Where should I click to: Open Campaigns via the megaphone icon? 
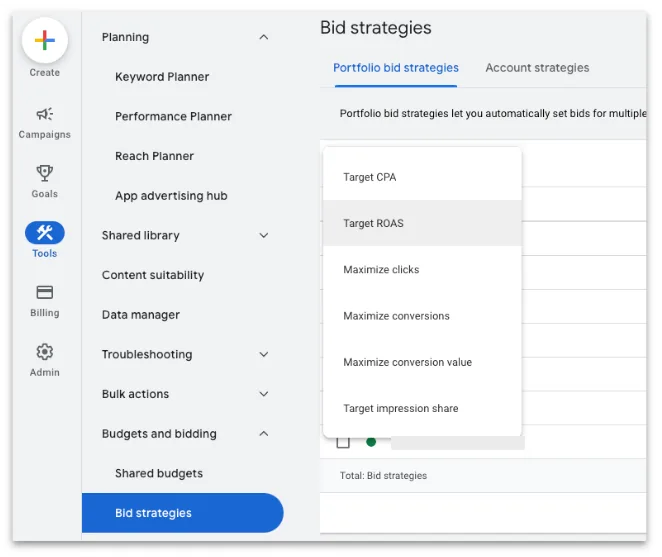coord(44,114)
